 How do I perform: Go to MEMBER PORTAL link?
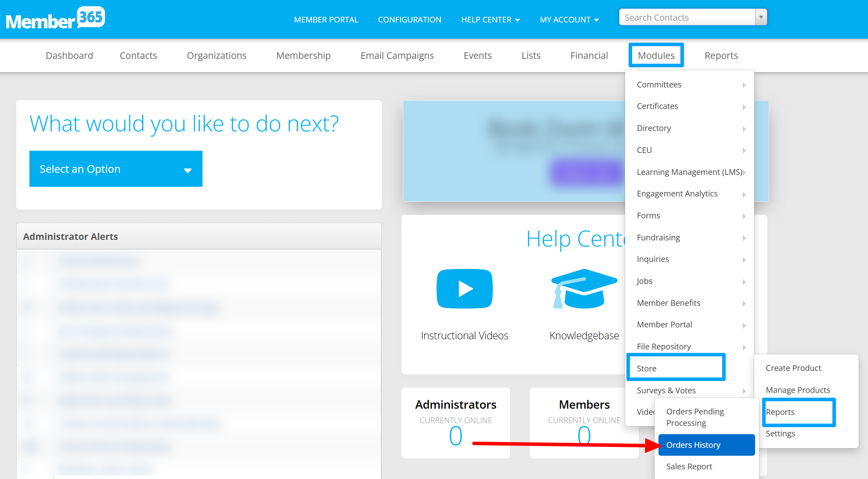coord(326,20)
